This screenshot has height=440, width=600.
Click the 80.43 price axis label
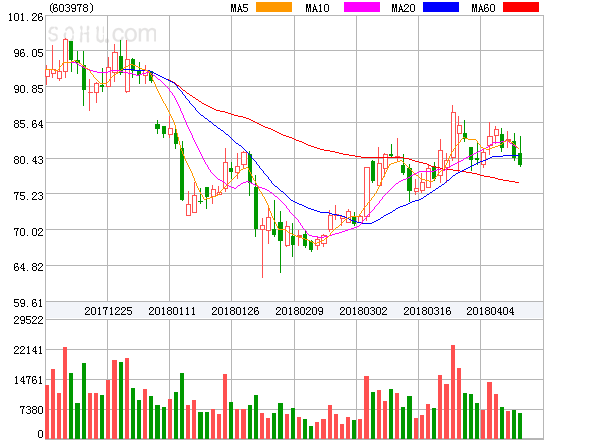click(29, 160)
